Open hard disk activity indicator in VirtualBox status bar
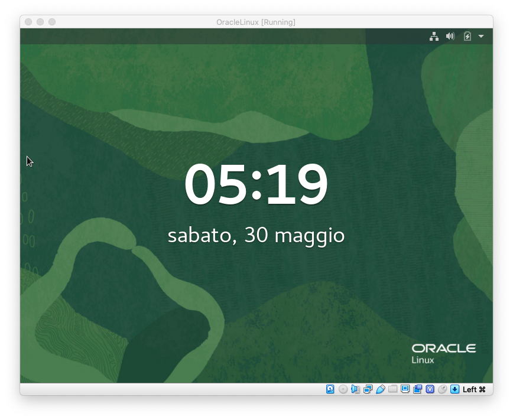The width and height of the screenshot is (513, 420). coord(330,389)
